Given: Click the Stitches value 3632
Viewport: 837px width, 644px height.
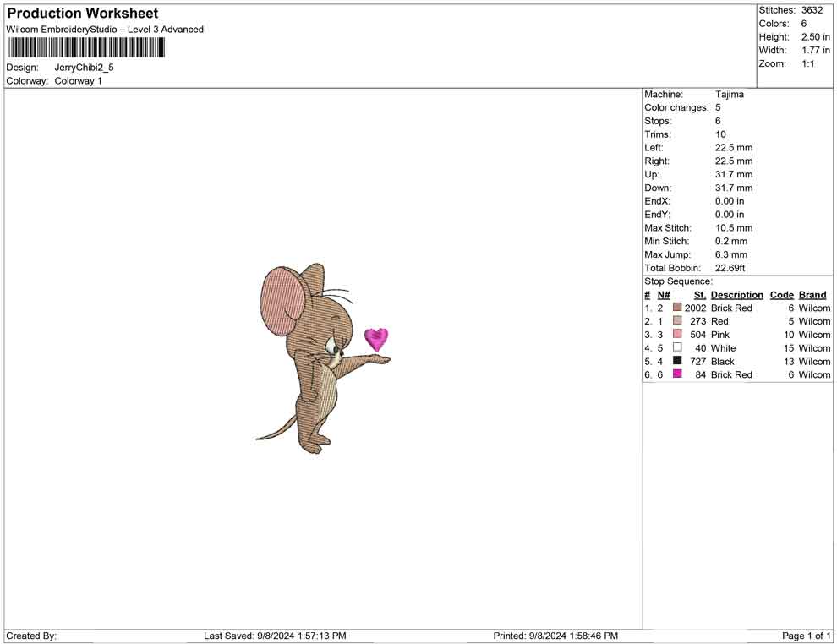Looking at the screenshot, I should pos(812,10).
